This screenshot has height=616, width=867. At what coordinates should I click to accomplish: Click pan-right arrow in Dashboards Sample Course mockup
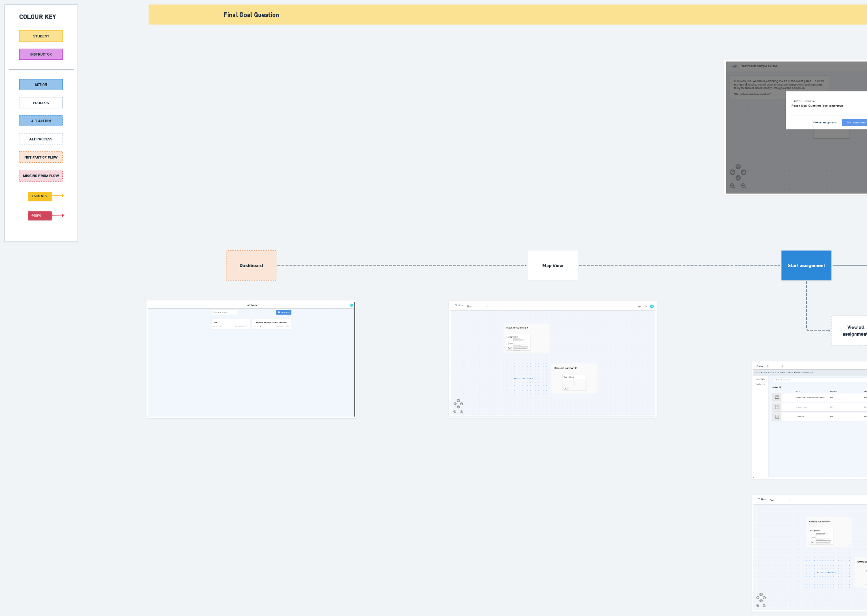coord(744,172)
